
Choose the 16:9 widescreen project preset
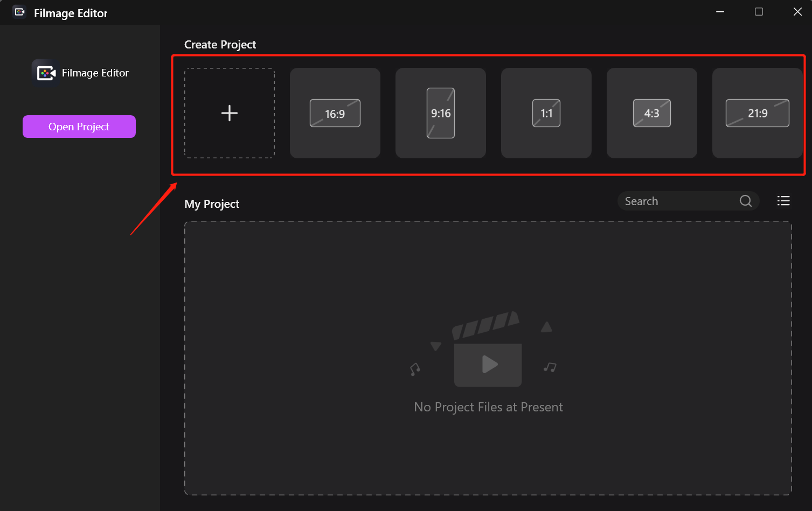point(335,113)
